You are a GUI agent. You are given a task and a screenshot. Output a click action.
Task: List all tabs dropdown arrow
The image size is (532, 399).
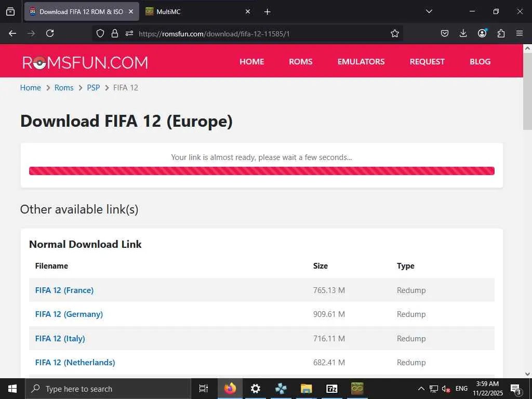pos(429,11)
